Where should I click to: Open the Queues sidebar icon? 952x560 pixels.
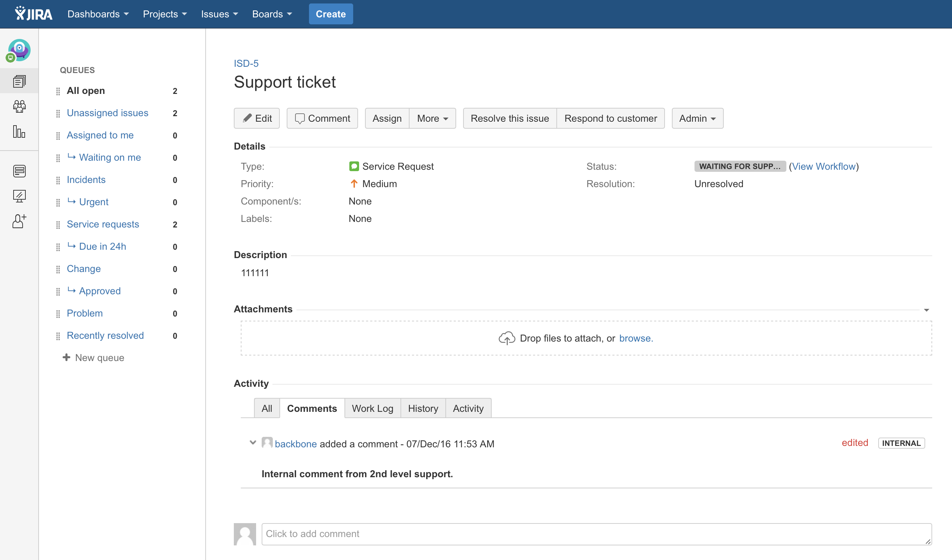(19, 81)
